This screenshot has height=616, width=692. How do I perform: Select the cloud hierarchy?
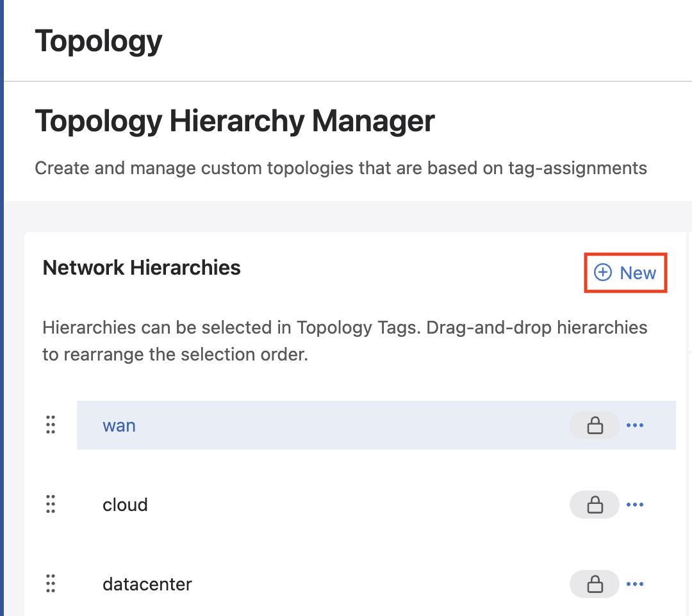[125, 505]
